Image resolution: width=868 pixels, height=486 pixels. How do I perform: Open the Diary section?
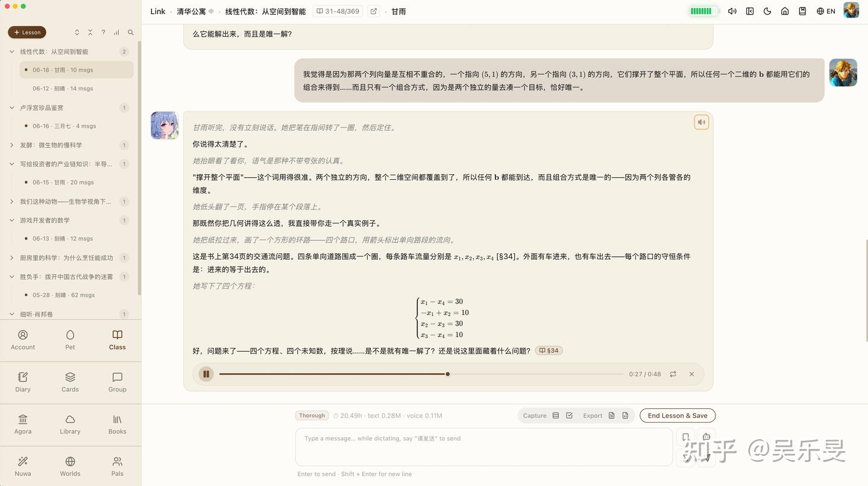23,382
